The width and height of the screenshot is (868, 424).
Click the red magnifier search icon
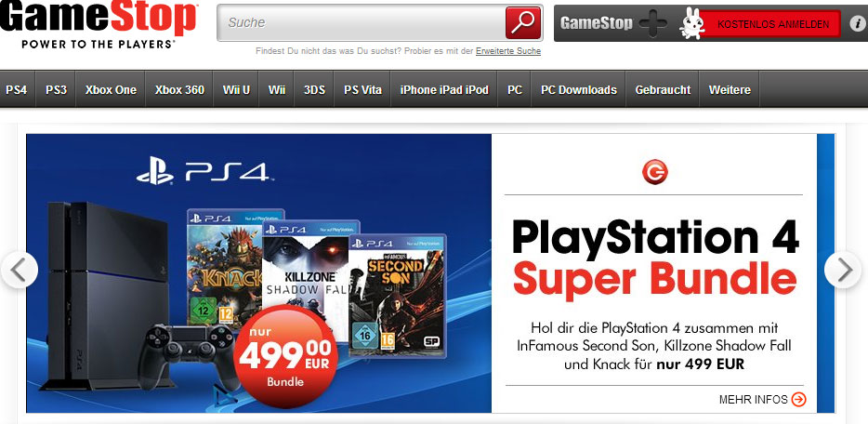tap(523, 22)
